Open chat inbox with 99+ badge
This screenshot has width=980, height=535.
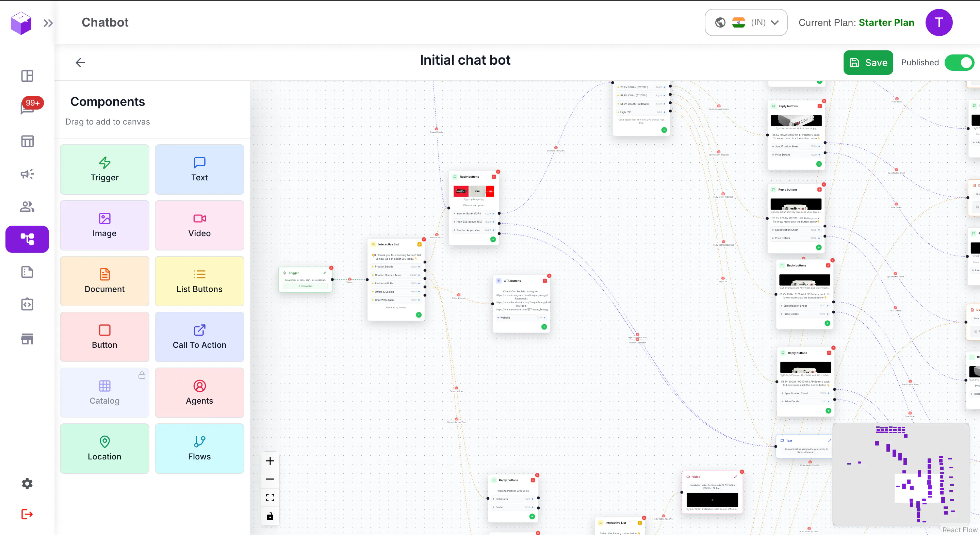tap(27, 108)
